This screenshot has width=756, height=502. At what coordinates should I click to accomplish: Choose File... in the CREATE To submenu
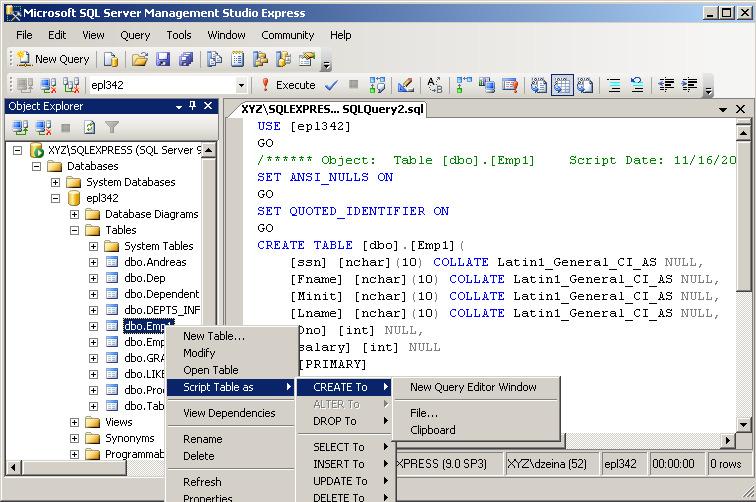tap(476, 413)
